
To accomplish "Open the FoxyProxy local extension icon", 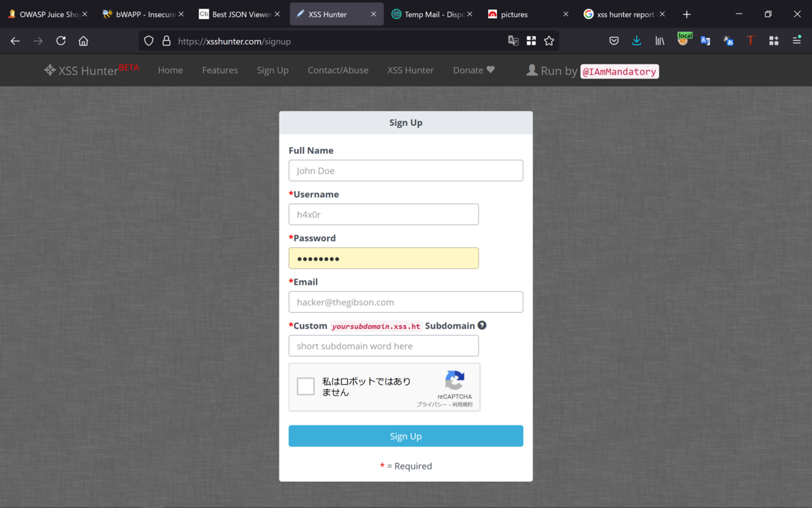I will point(684,40).
